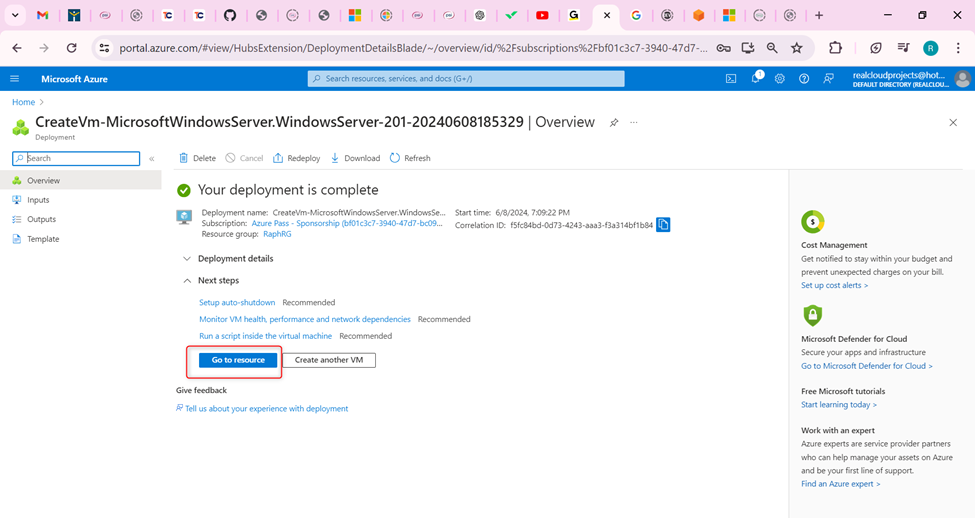
Task: Open the feedback icon in header
Action: pyautogui.click(x=828, y=79)
